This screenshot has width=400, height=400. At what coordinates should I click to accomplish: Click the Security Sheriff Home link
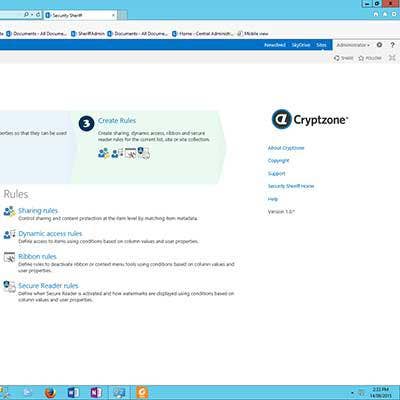tap(291, 186)
